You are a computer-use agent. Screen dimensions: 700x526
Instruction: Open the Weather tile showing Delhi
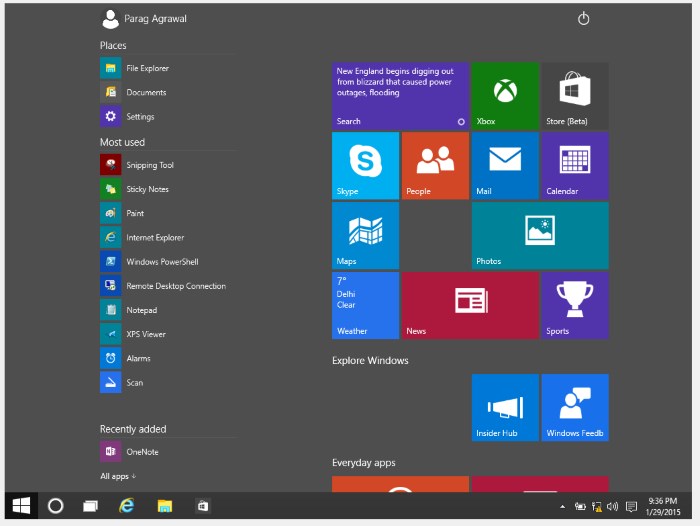pos(366,305)
